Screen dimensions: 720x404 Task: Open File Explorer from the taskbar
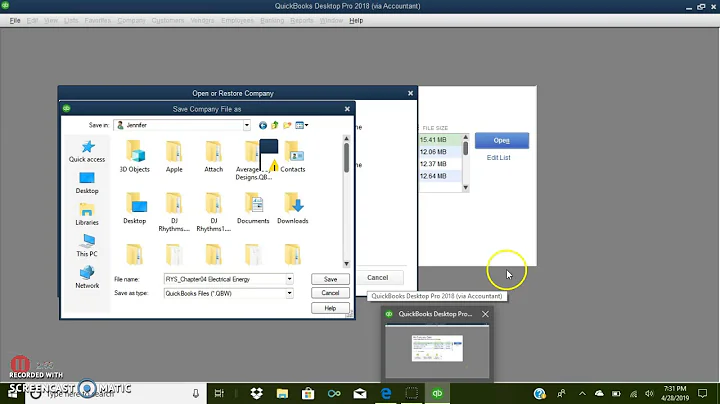coord(282,393)
